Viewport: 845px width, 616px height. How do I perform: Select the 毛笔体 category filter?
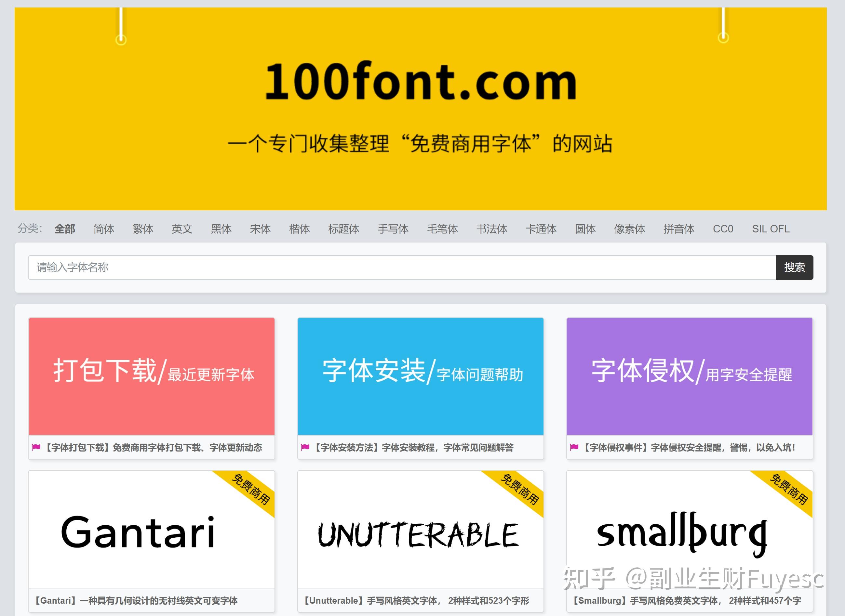tap(442, 229)
